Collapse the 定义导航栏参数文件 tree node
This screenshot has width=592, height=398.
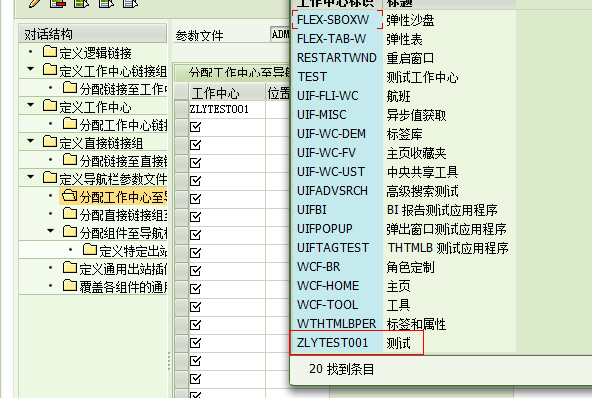tap(31, 177)
